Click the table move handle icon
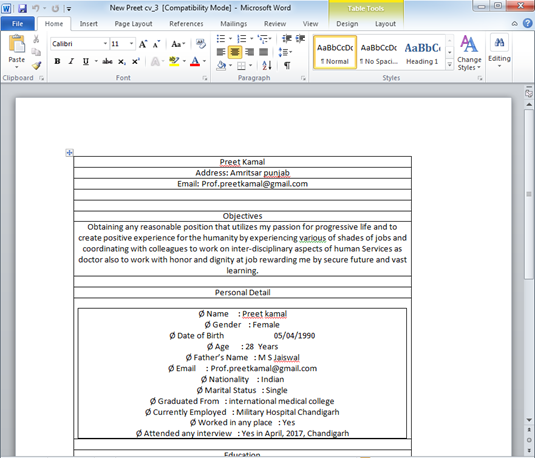Viewport: 535px width, 458px height. click(x=69, y=153)
